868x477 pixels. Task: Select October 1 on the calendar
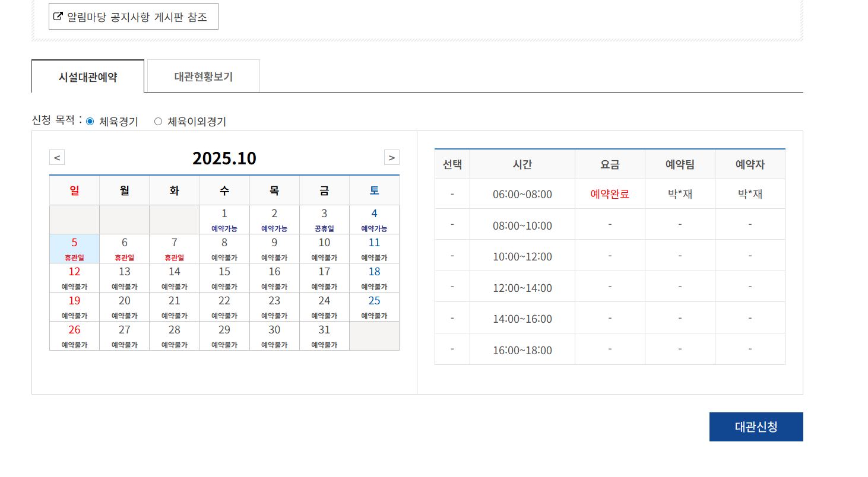click(x=224, y=220)
